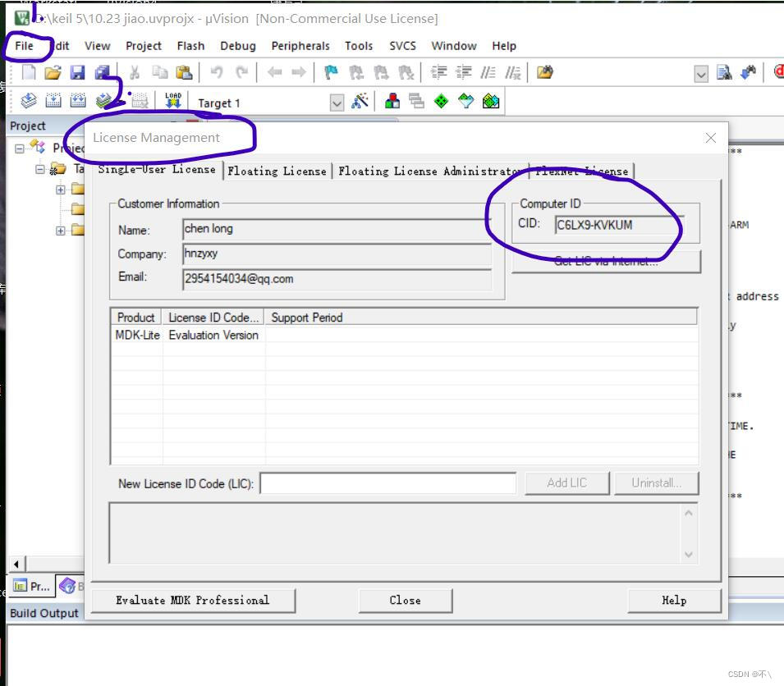The width and height of the screenshot is (784, 686).
Task: Expand the last folder group in Project tree
Action: click(61, 231)
